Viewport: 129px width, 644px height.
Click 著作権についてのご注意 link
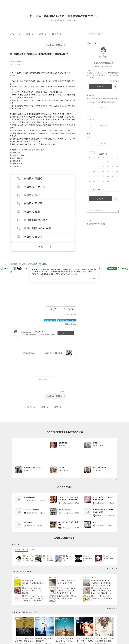pos(96,224)
